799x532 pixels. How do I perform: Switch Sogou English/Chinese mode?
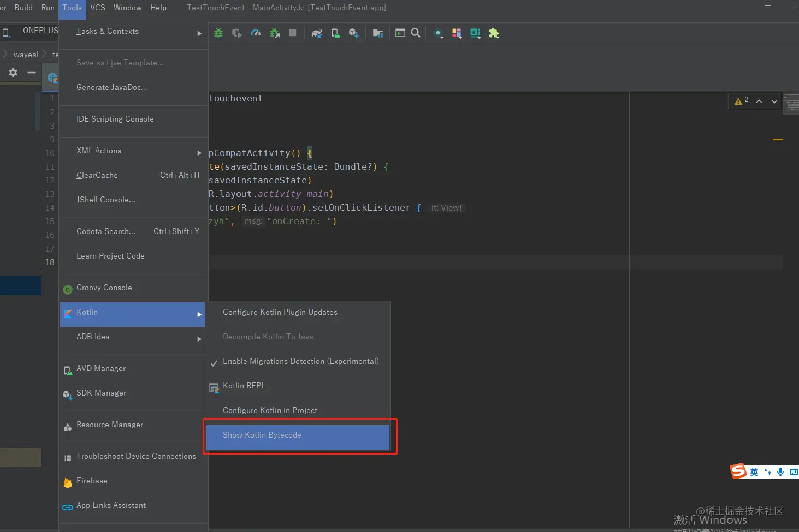point(754,472)
